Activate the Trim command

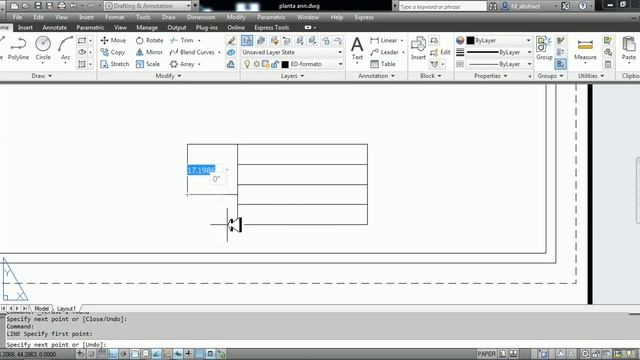coord(182,40)
